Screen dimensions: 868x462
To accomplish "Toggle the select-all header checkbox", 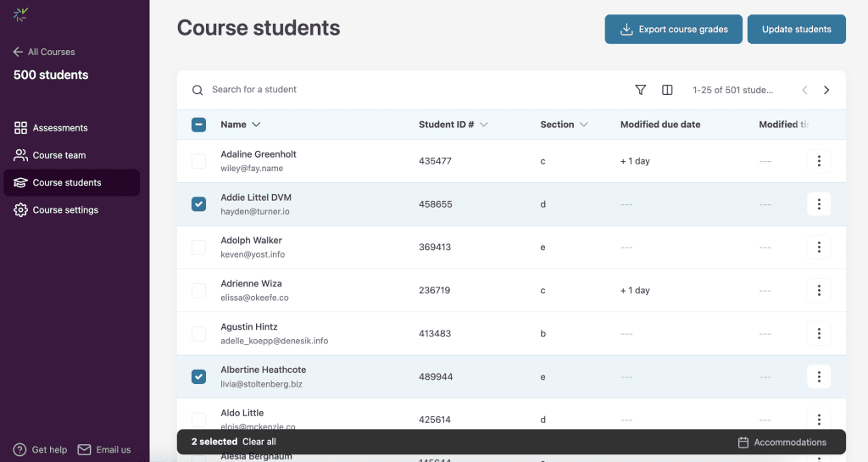I will pos(198,125).
